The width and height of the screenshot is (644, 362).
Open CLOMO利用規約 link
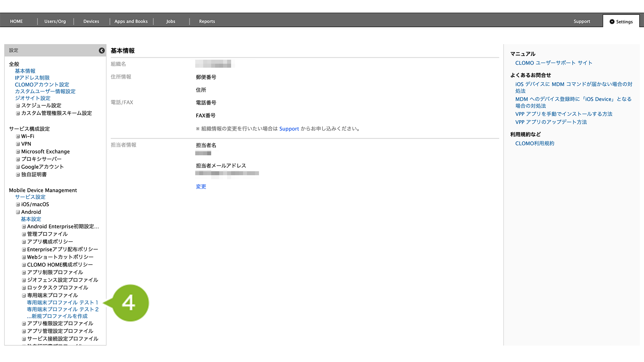tap(535, 144)
